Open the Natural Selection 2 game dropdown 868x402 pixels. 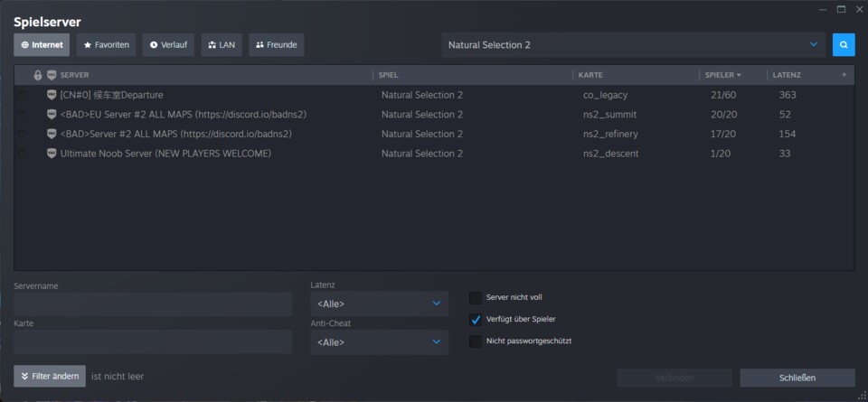click(633, 44)
